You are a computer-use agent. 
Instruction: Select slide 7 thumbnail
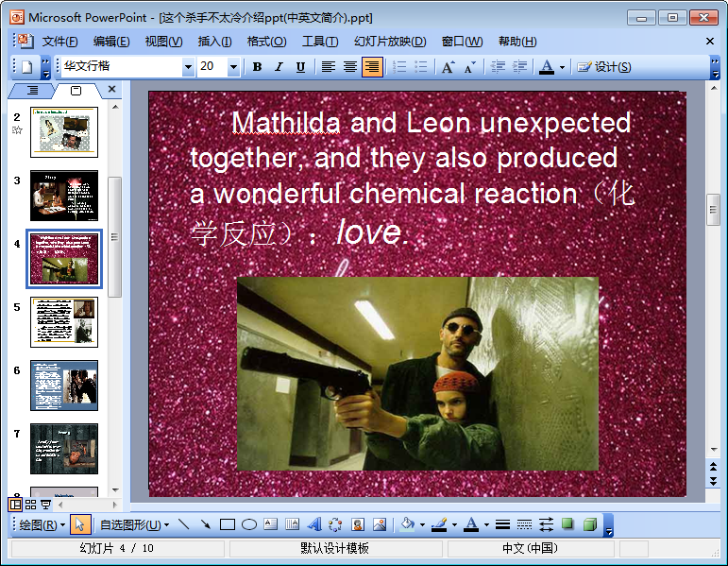point(64,449)
